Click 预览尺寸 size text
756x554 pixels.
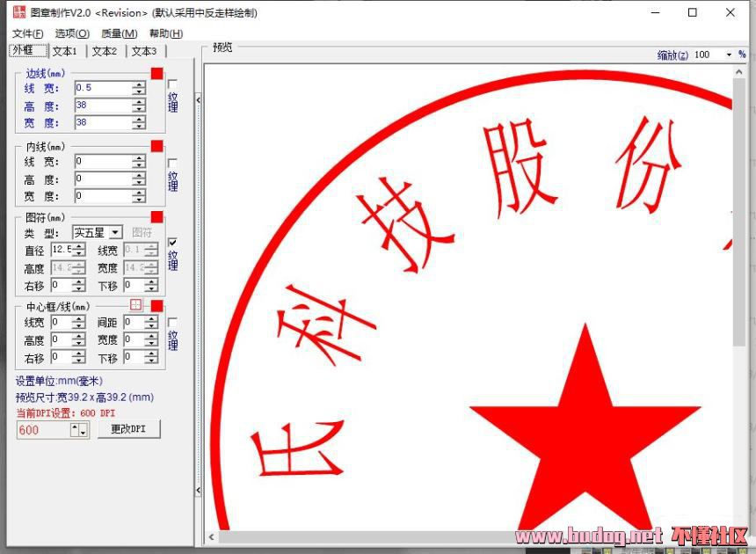85,397
